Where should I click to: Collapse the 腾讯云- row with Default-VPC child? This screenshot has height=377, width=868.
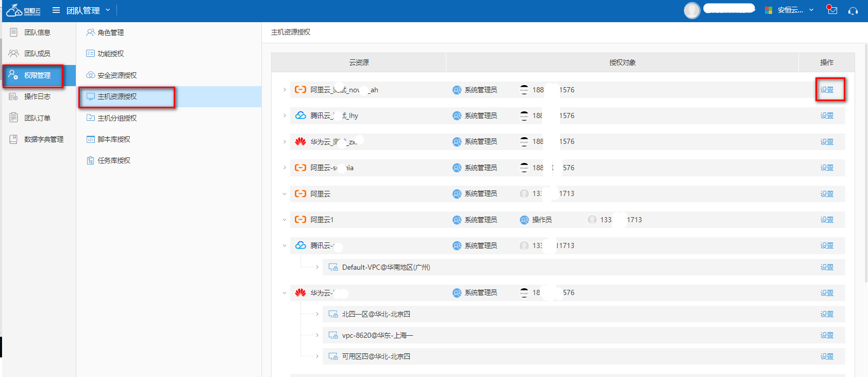pos(285,245)
